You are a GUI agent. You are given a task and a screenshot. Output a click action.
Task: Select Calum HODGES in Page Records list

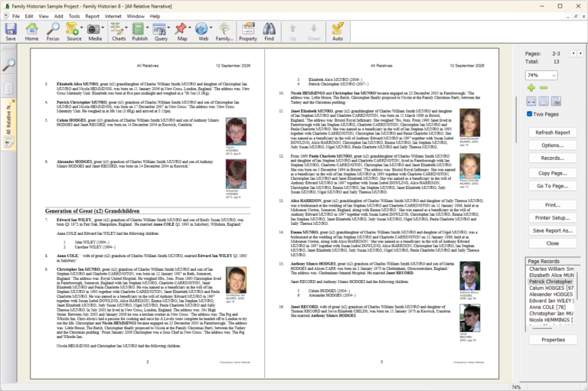click(x=550, y=288)
